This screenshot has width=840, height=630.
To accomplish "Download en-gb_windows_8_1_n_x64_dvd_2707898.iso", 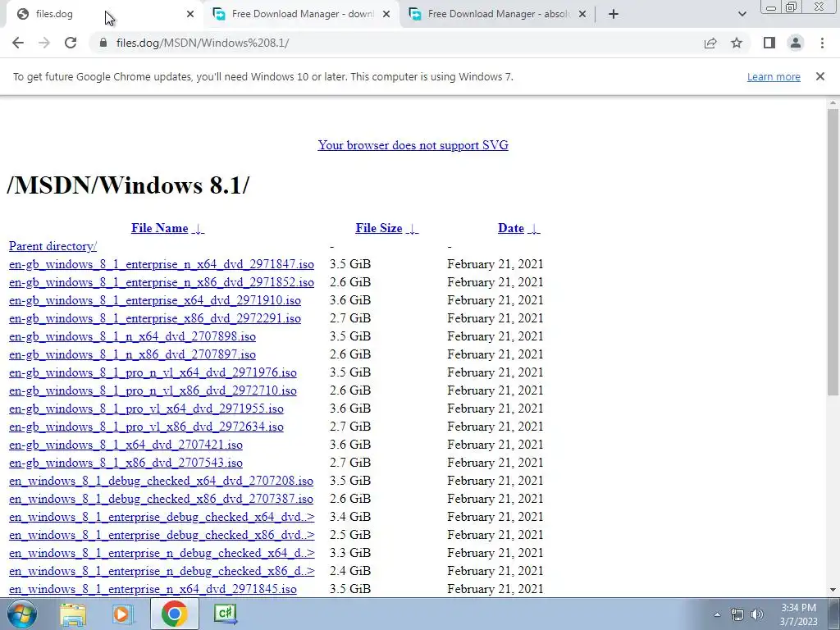I will pos(132,336).
